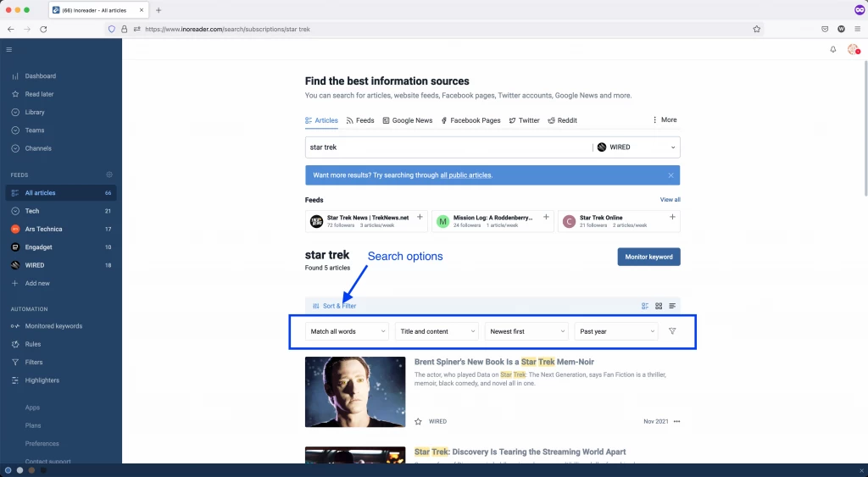Switch to compact text view icon
This screenshot has width=868, height=477.
point(672,306)
